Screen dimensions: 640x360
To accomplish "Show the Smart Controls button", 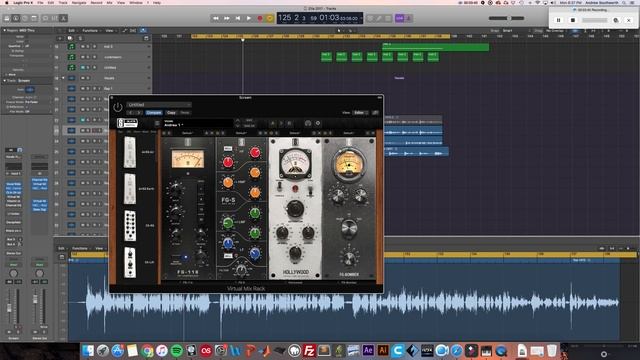I will click(45, 18).
